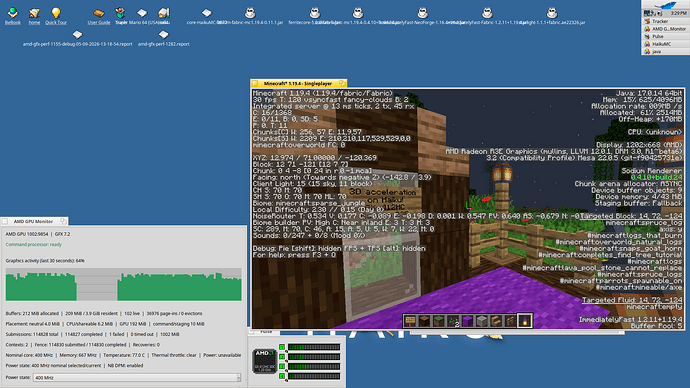Switch to java entry in Deskbar
The width and height of the screenshot is (690, 388).
tap(665, 51)
